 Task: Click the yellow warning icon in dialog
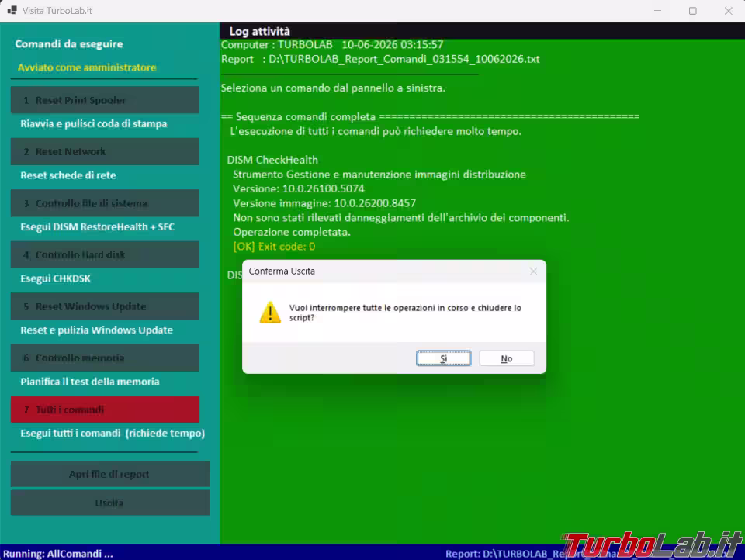click(x=270, y=313)
